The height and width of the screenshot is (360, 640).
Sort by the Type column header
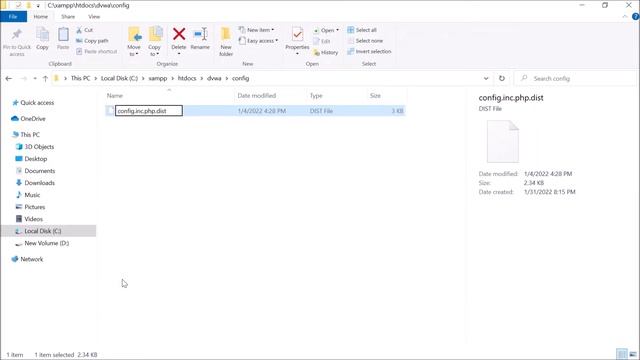pyautogui.click(x=316, y=96)
